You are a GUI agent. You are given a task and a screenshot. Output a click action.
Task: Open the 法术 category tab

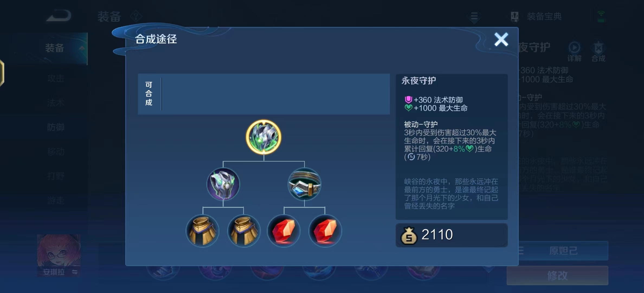coord(56,103)
